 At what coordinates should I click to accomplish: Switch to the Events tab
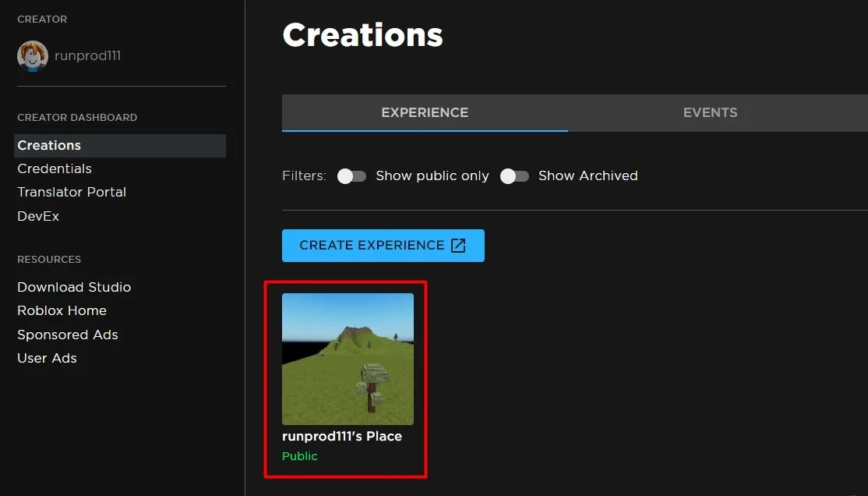[x=711, y=112]
